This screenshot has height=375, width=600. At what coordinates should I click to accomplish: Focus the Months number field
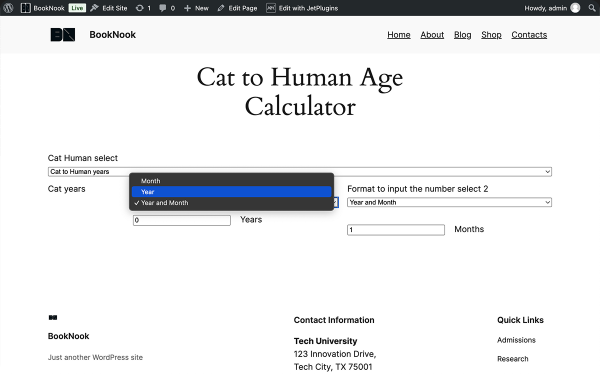pos(396,230)
